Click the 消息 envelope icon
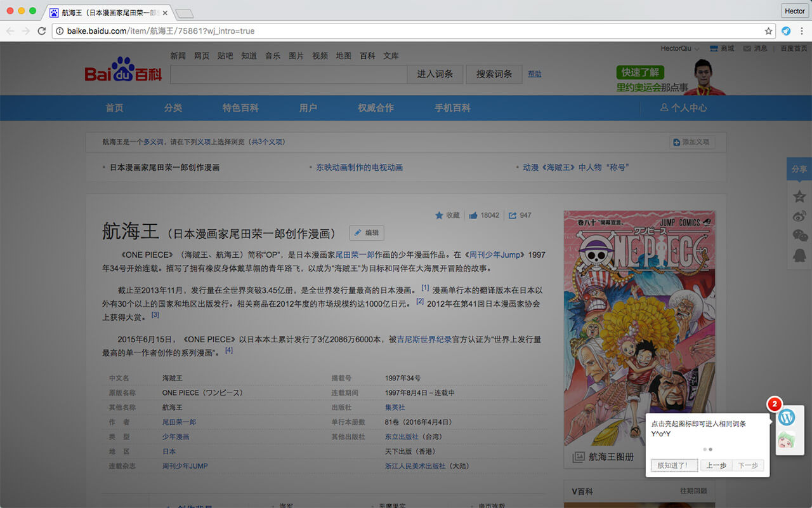812x508 pixels. (747, 48)
